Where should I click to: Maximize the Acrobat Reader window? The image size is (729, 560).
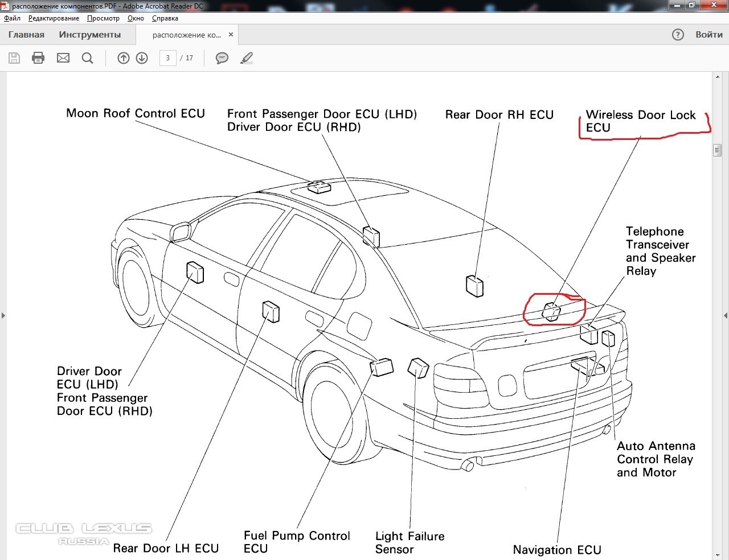(x=692, y=5)
